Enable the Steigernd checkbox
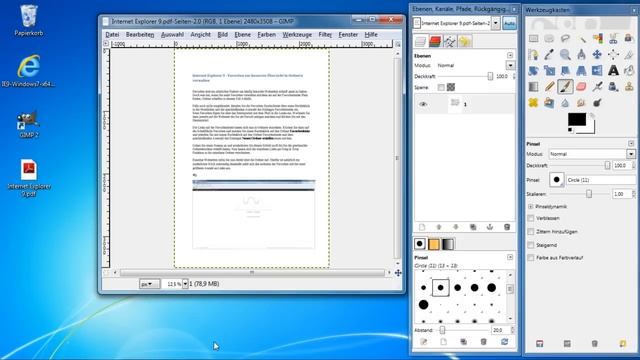The image size is (640, 360). click(531, 245)
